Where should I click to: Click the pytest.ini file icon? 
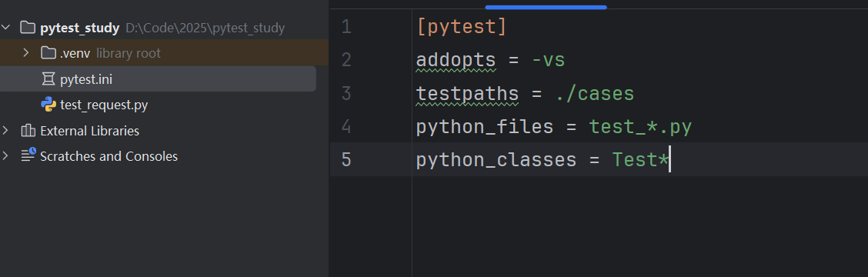48,79
